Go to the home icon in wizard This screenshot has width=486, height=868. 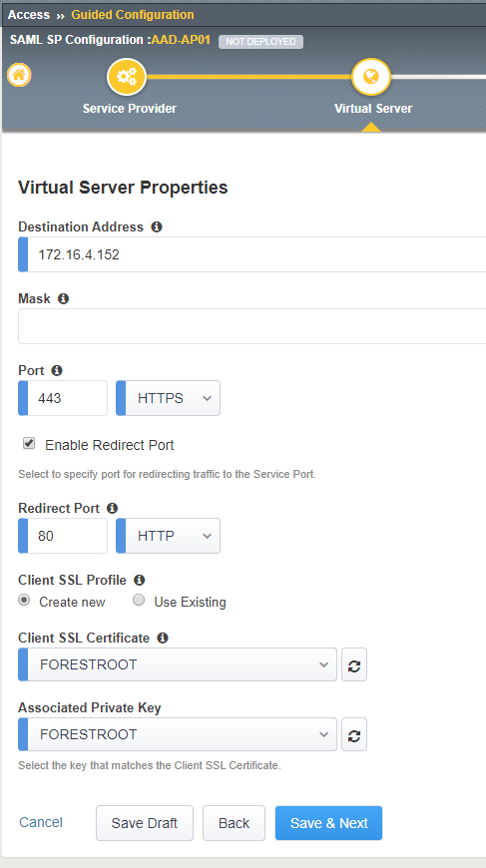(x=19, y=75)
